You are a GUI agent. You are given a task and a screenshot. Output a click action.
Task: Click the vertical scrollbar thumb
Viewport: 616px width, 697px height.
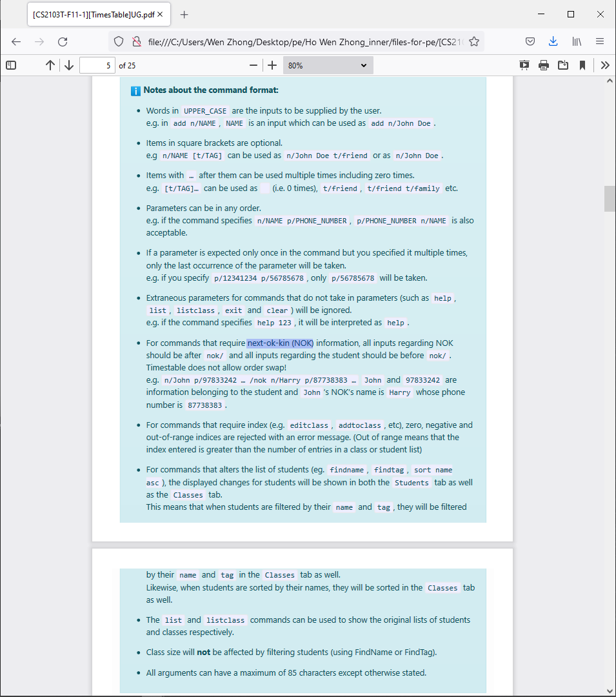pos(610,199)
